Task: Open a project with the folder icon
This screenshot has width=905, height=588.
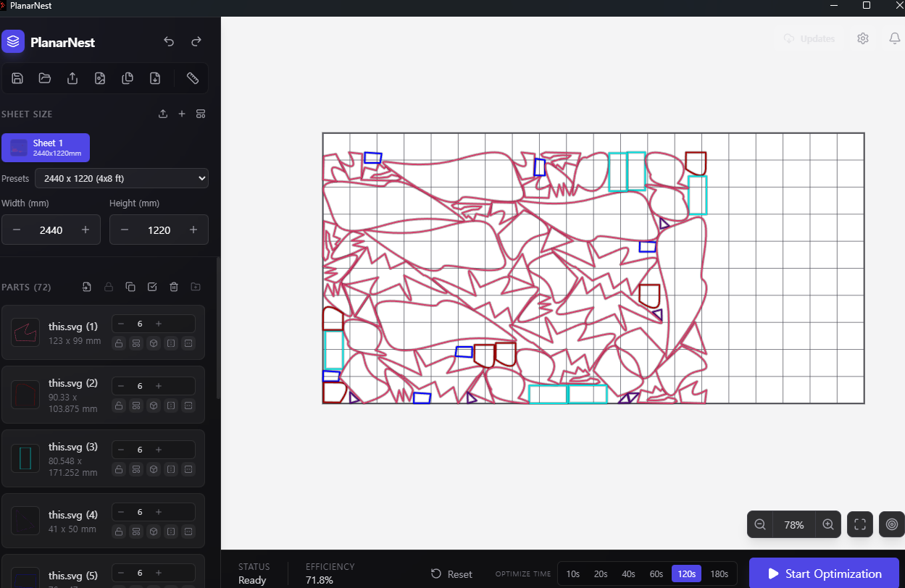Action: pos(45,78)
